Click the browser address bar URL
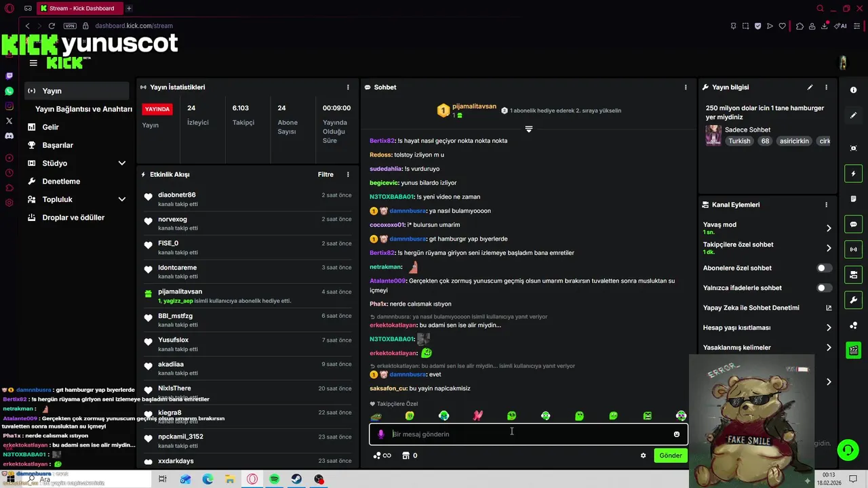 (x=134, y=26)
